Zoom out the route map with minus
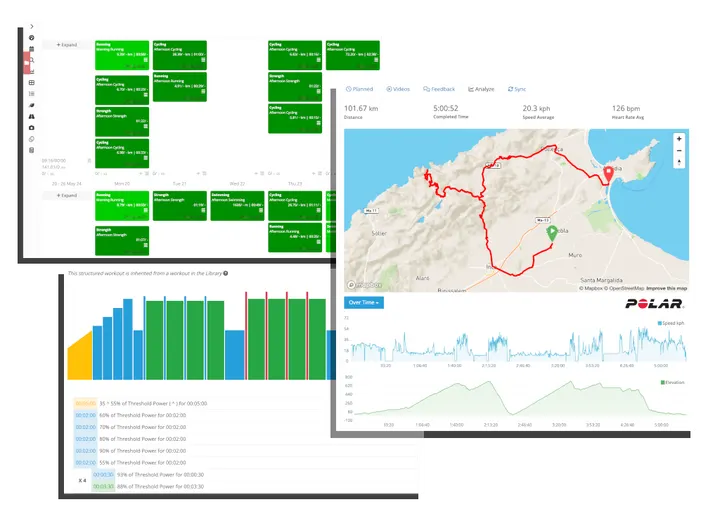The height and width of the screenshot is (528, 720). tap(679, 151)
